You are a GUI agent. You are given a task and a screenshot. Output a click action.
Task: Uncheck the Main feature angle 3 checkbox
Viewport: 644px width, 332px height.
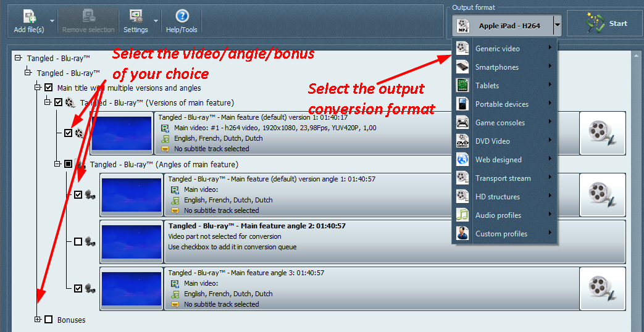point(78,288)
